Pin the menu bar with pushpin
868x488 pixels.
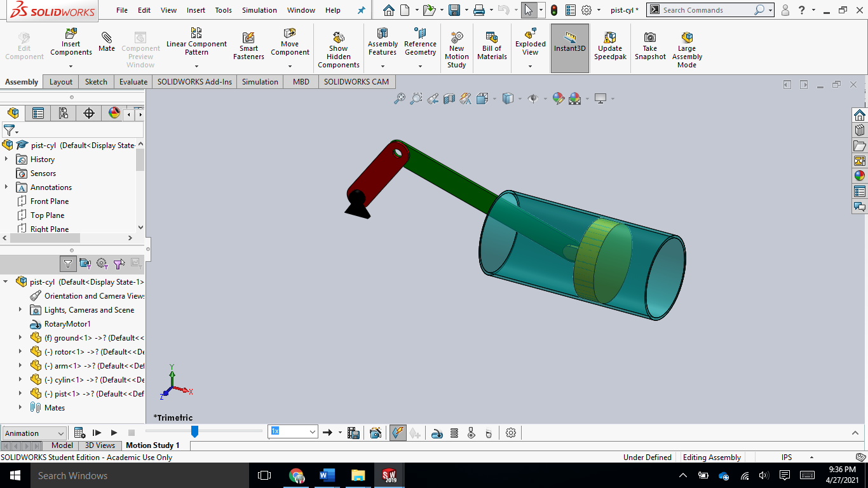362,10
